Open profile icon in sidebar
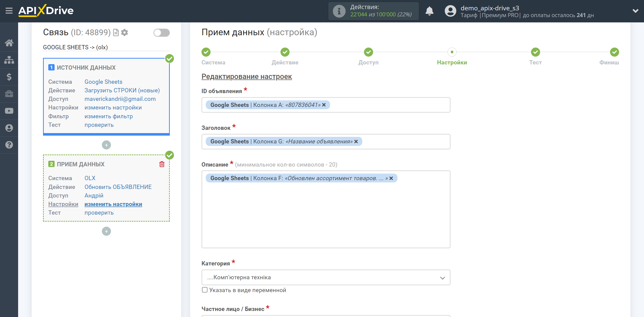The width and height of the screenshot is (644, 317). pyautogui.click(x=9, y=128)
